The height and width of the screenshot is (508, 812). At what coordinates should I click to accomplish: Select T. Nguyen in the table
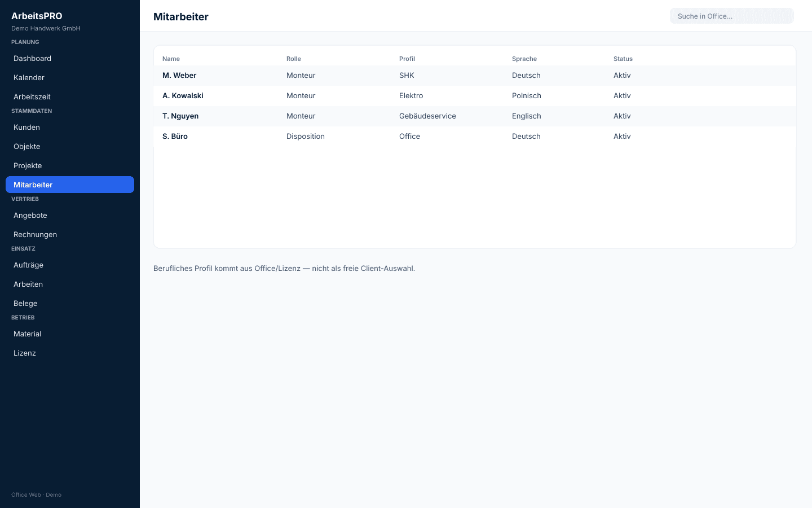pyautogui.click(x=180, y=116)
